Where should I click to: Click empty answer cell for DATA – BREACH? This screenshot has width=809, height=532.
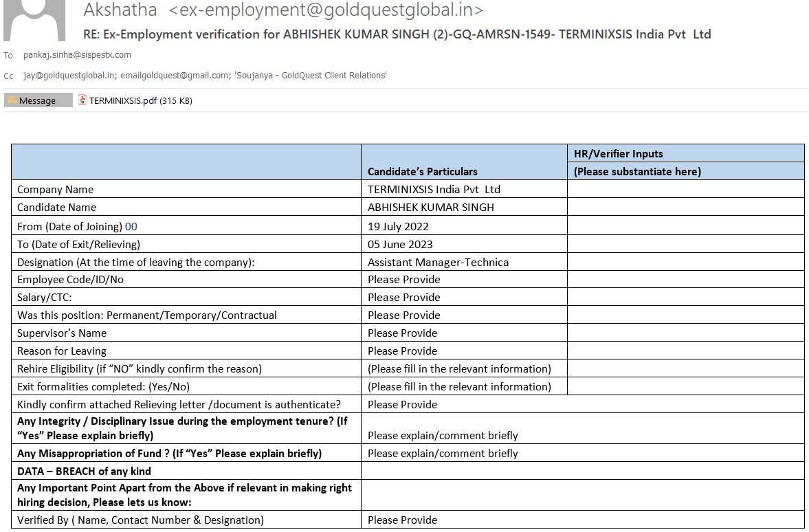[583, 471]
